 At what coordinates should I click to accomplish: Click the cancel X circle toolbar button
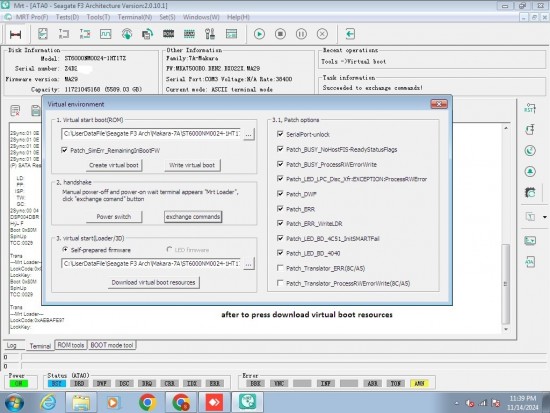(322, 34)
